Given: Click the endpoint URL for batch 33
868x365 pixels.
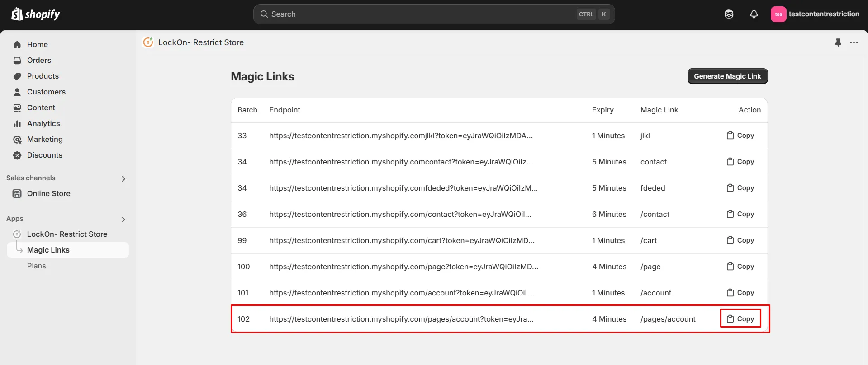Looking at the screenshot, I should 401,136.
